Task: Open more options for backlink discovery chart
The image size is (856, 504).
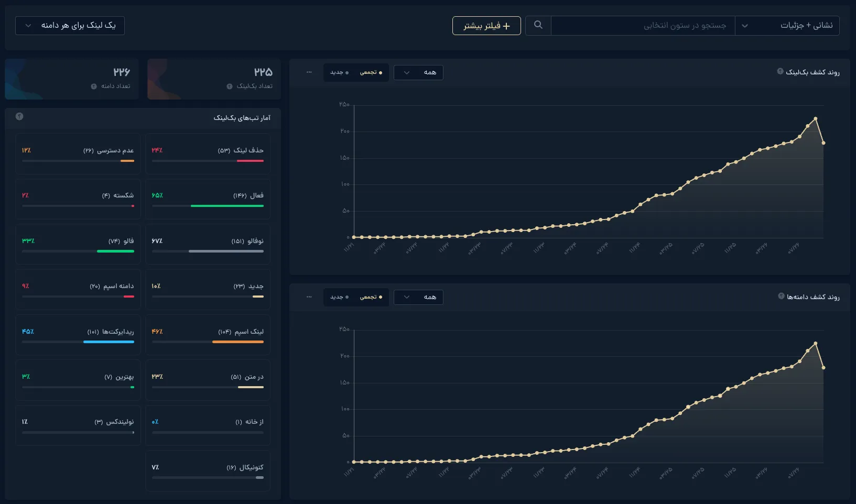Action: click(309, 72)
